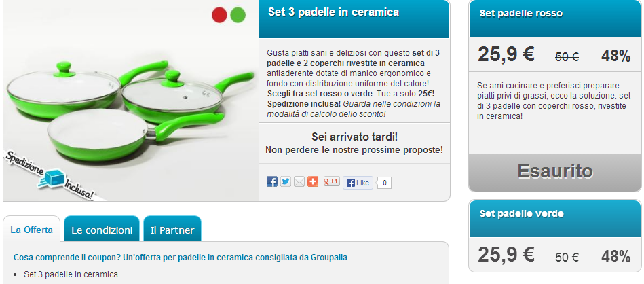Viewport: 644px width, 284px height.
Task: Click the green pans product image
Action: click(x=130, y=101)
